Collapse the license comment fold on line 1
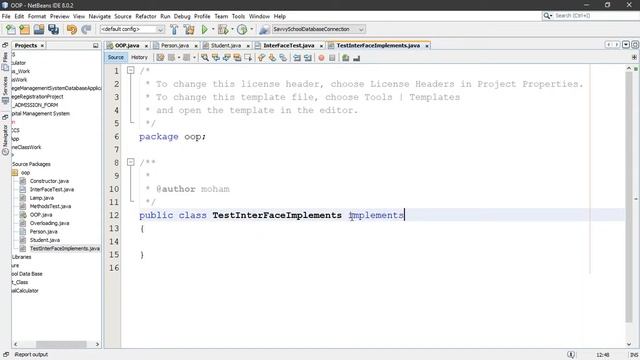The width and height of the screenshot is (640, 360). pos(131,70)
